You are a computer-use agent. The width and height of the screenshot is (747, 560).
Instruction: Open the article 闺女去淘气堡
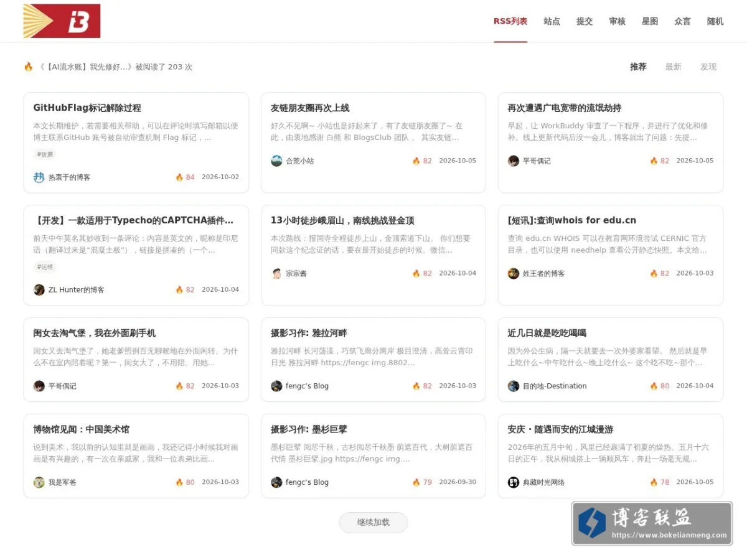click(x=95, y=333)
